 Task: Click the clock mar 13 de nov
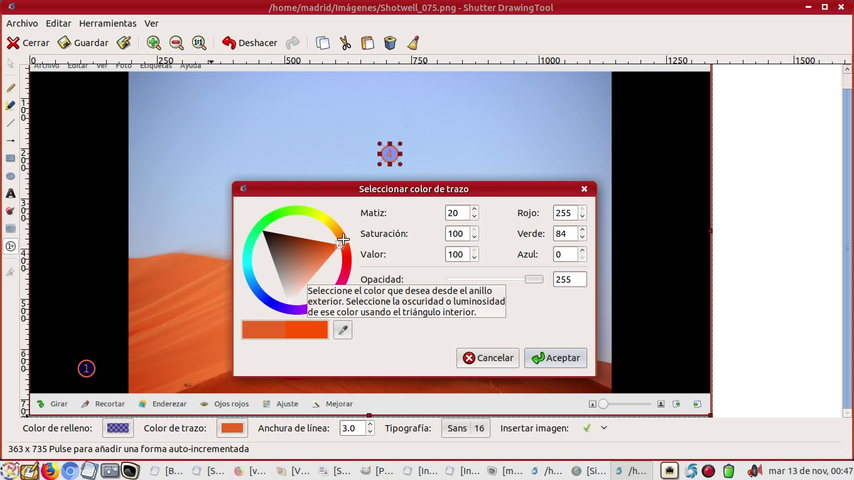(x=810, y=471)
